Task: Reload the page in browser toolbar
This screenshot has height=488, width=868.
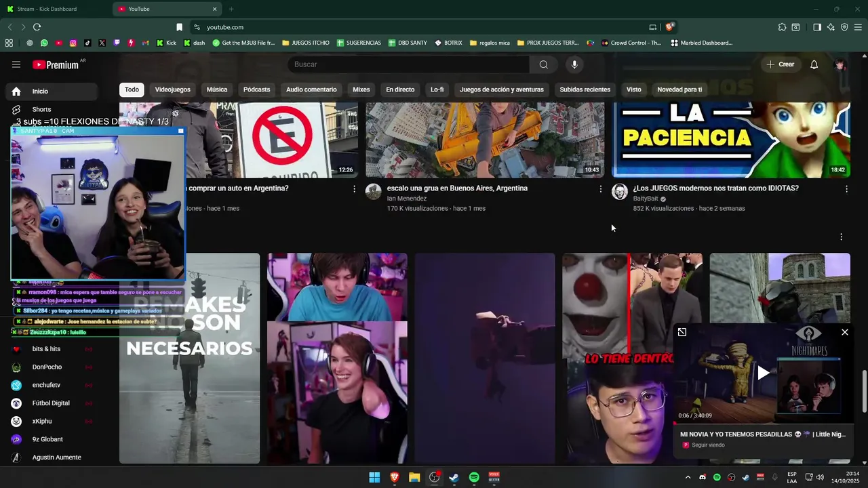Action: coord(37,27)
